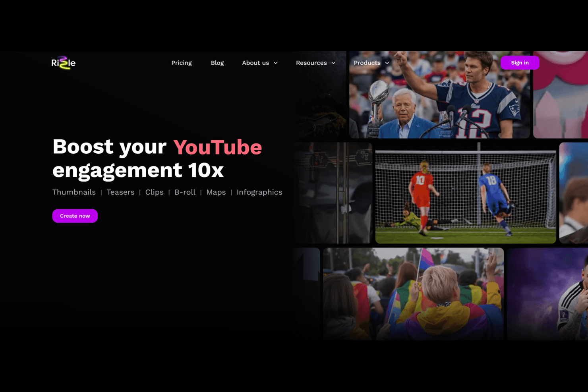Expand the About us dropdown

pos(260,63)
